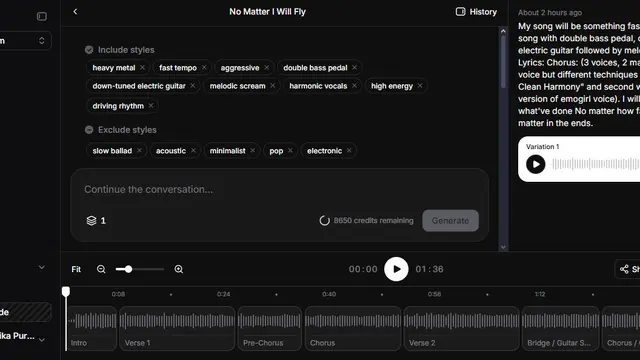
Task: Click the credits remaining circle icon
Action: pos(324,221)
